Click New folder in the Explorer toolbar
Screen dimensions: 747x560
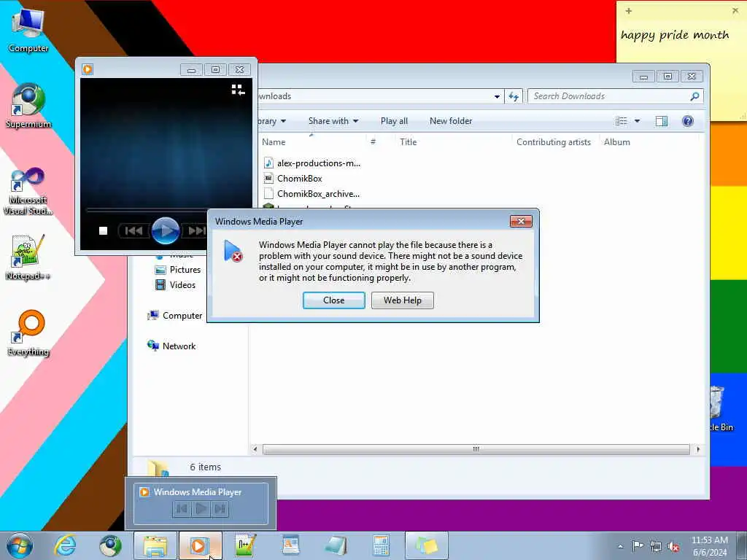451,121
